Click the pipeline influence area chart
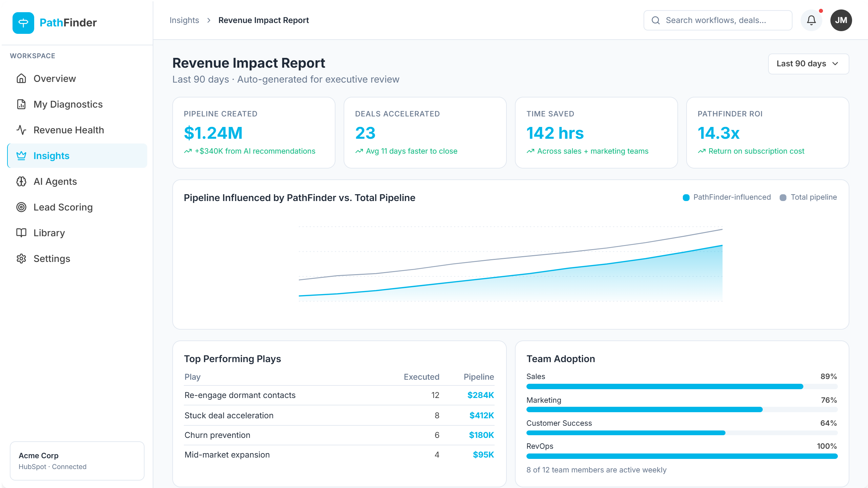This screenshot has width=868, height=488. pyautogui.click(x=511, y=264)
